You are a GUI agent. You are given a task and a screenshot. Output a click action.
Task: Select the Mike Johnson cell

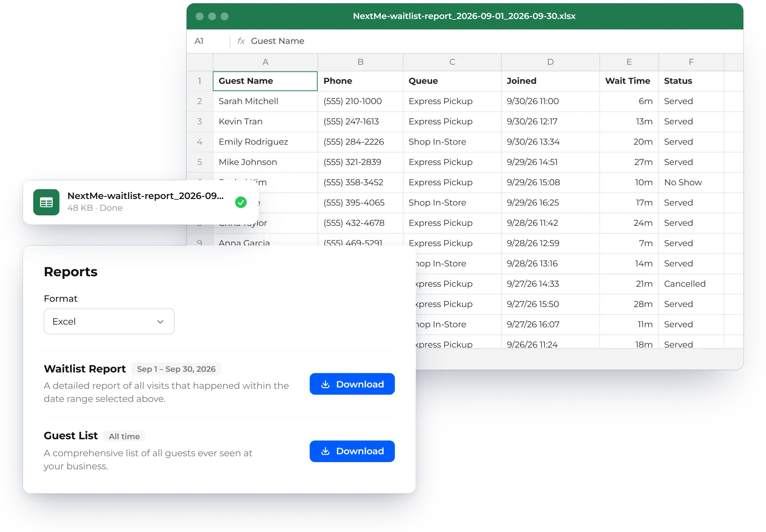[x=265, y=162]
